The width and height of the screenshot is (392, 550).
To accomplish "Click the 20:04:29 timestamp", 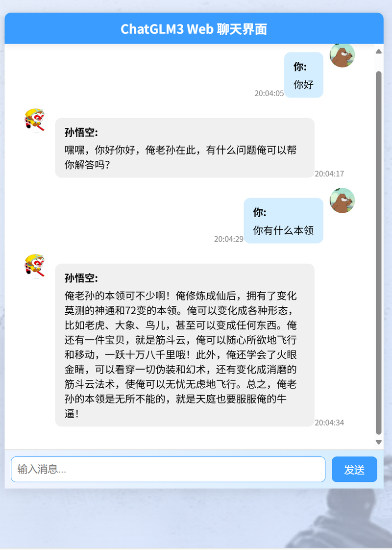I will click(x=229, y=239).
